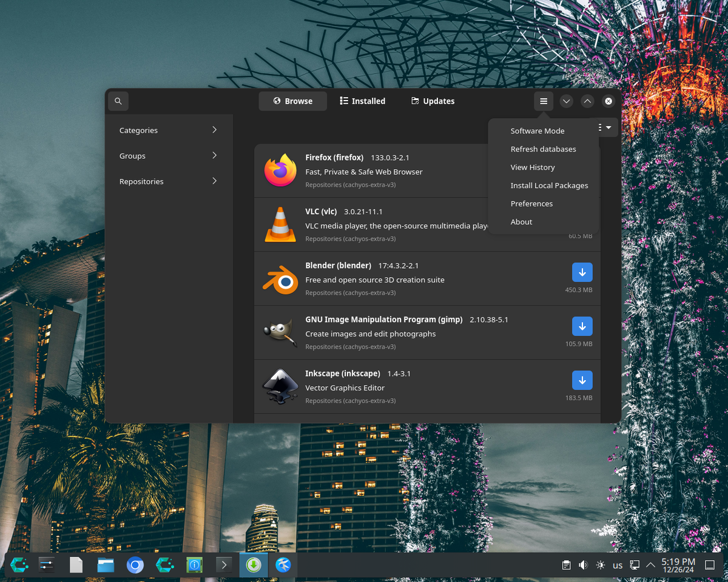
Task: Close the hamburger main menu button
Action: tap(544, 101)
